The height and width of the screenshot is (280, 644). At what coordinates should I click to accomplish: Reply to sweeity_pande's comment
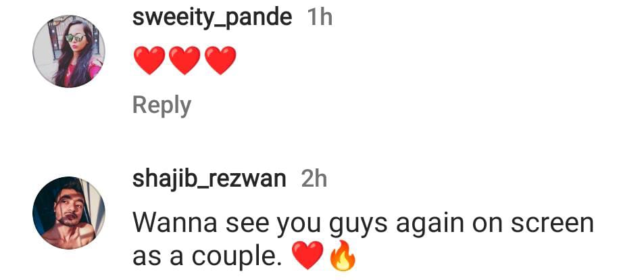pyautogui.click(x=162, y=106)
